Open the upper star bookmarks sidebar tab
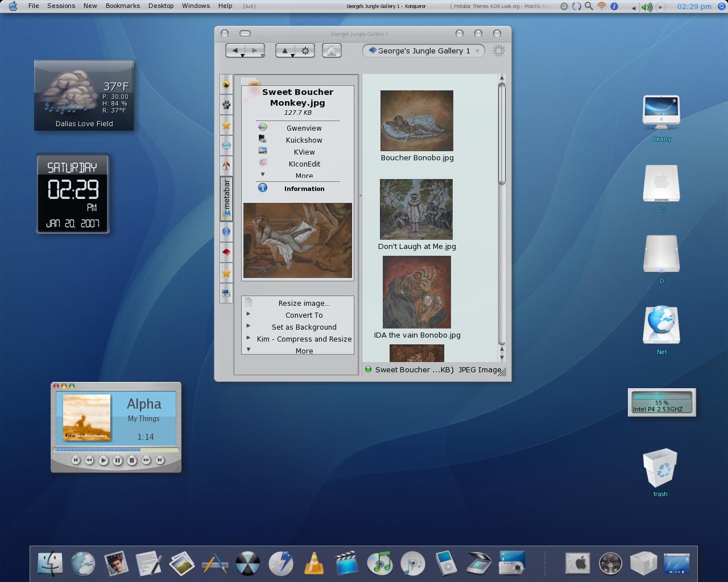728x582 pixels. 226,125
